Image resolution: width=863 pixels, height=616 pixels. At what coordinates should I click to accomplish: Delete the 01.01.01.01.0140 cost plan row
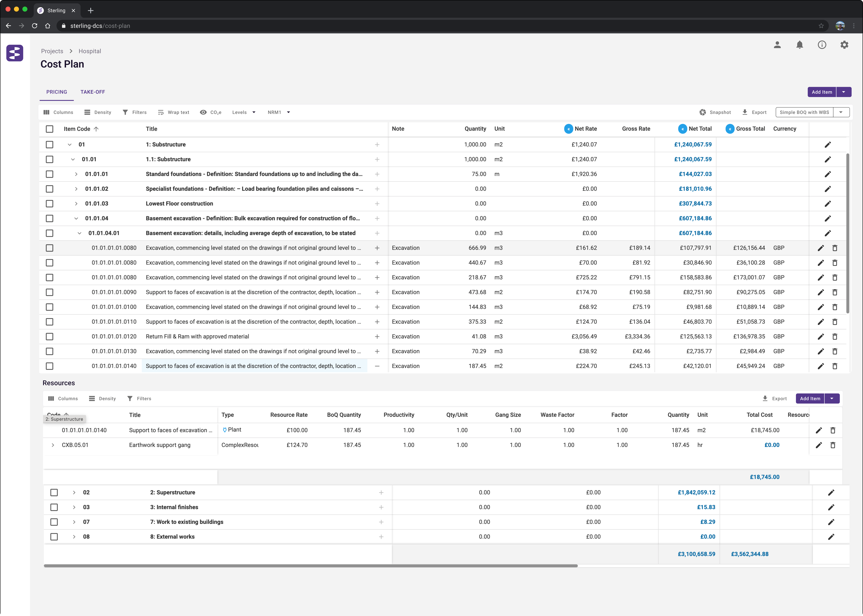835,366
